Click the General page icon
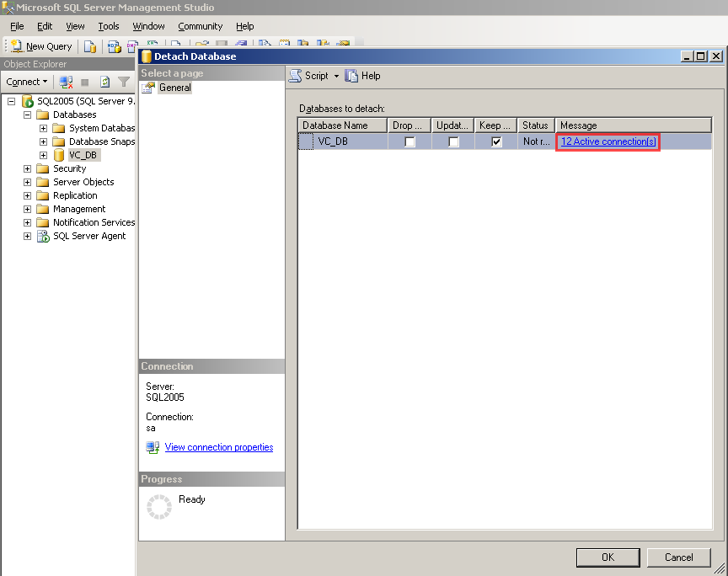Image resolution: width=728 pixels, height=576 pixels. [x=148, y=88]
